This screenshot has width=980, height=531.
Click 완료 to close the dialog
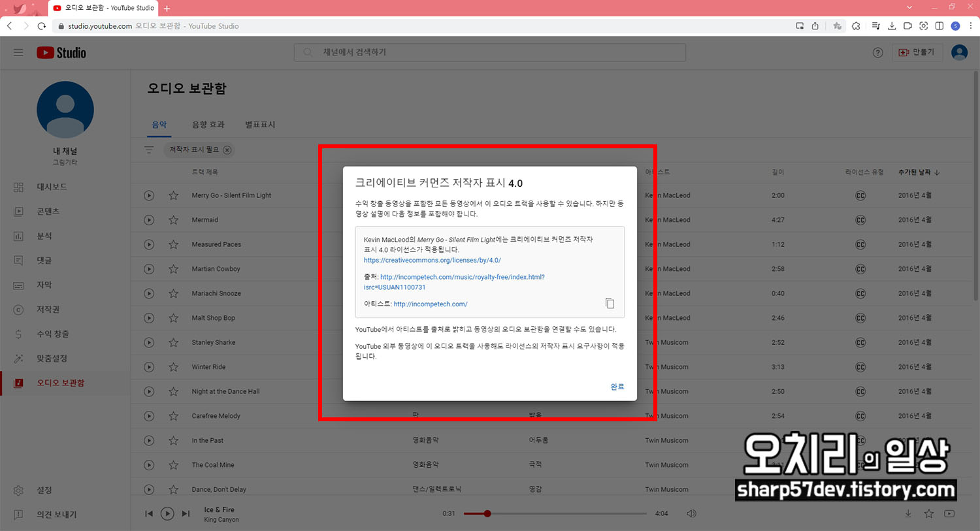click(x=617, y=387)
